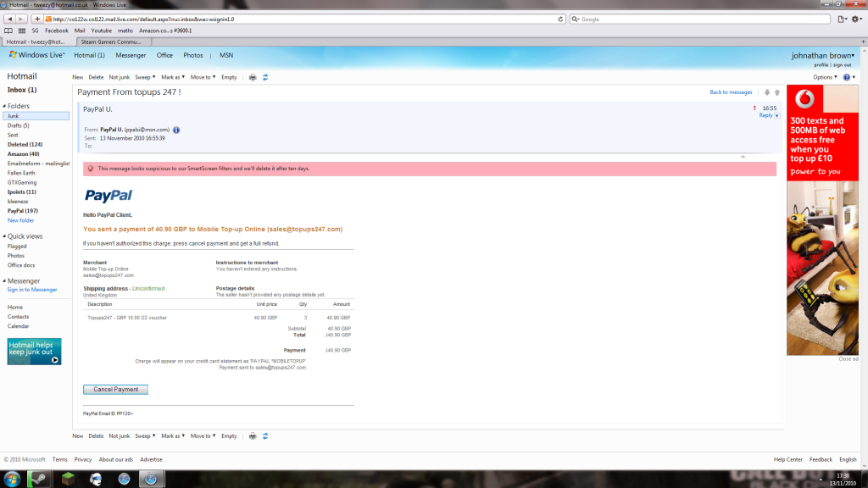Open the Facebook bookmark
Screen dimensions: 868x488
pos(57,31)
